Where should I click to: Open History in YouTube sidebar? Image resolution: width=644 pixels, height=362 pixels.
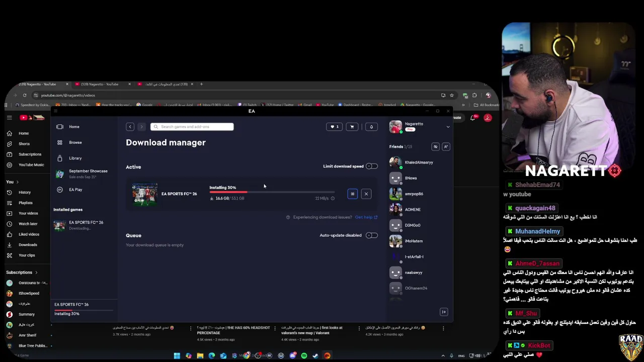(24, 193)
